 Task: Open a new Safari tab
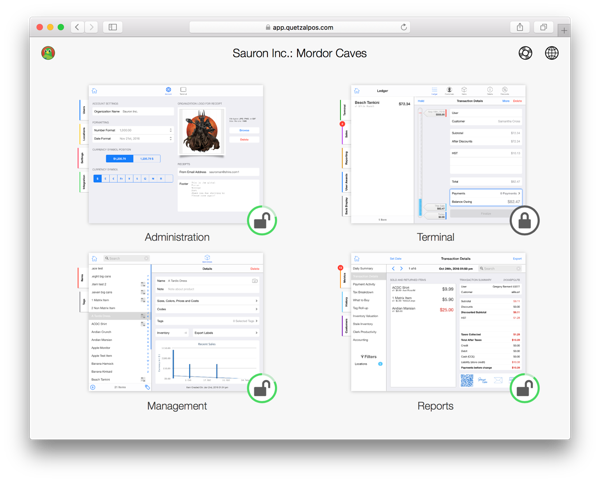point(564,31)
